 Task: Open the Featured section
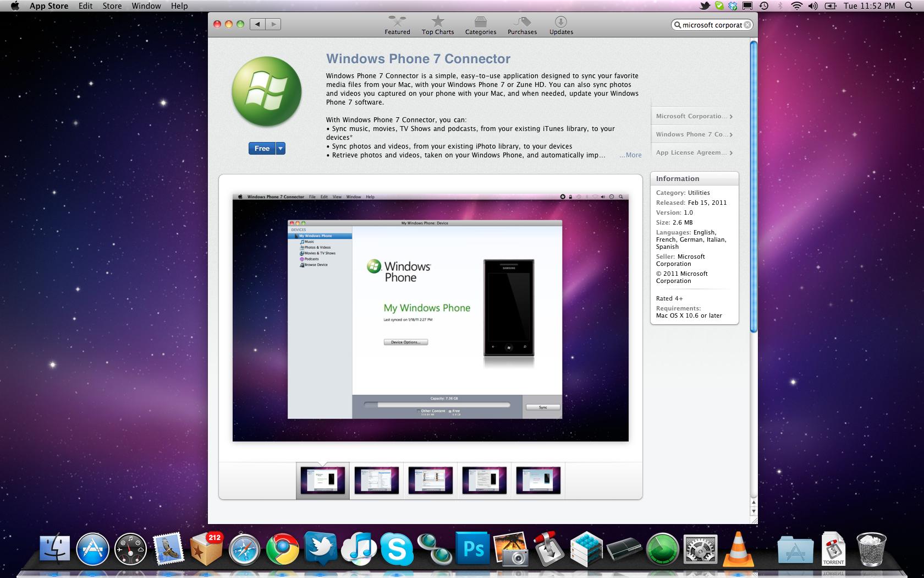pyautogui.click(x=397, y=25)
